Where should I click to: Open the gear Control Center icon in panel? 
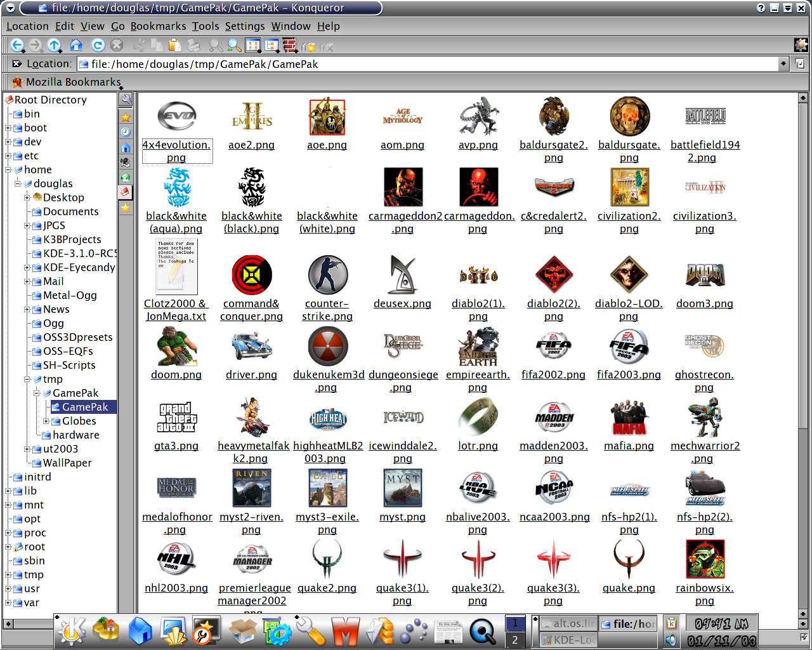277,632
